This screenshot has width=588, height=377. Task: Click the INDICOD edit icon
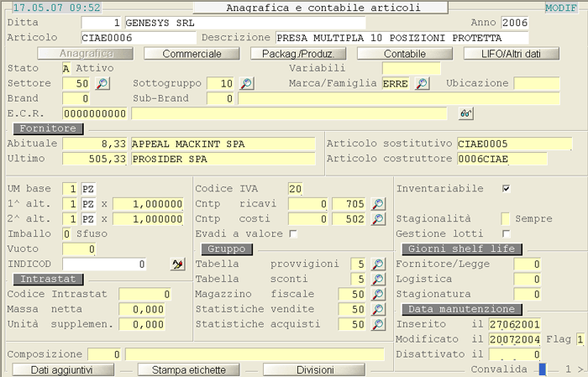[x=177, y=264]
